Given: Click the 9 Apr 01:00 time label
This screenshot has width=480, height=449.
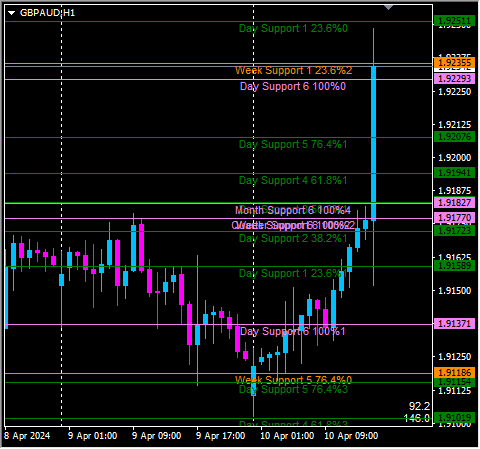Looking at the screenshot, I should pos(93,436).
